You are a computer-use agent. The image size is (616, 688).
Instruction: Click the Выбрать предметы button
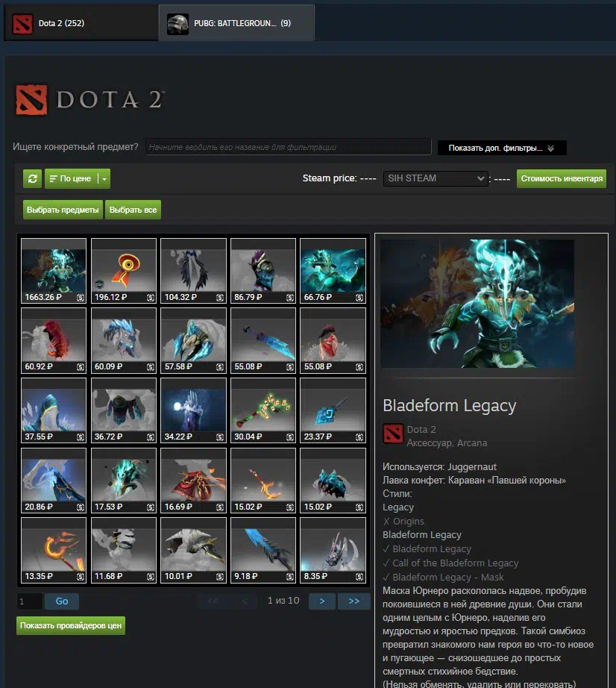63,210
